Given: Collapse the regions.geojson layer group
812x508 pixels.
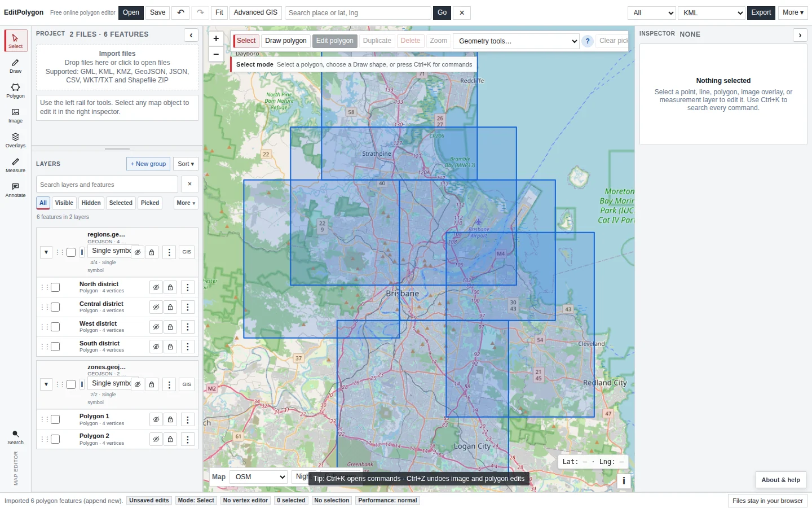Looking at the screenshot, I should click(46, 252).
